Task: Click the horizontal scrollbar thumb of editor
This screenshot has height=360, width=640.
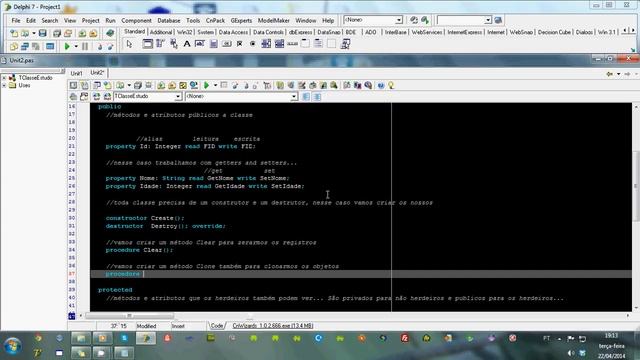Action: pyautogui.click(x=129, y=316)
